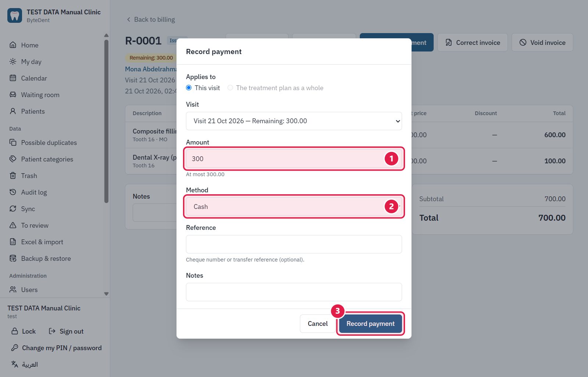Open the Home icon in sidebar
This screenshot has height=377, width=588.
(x=13, y=45)
